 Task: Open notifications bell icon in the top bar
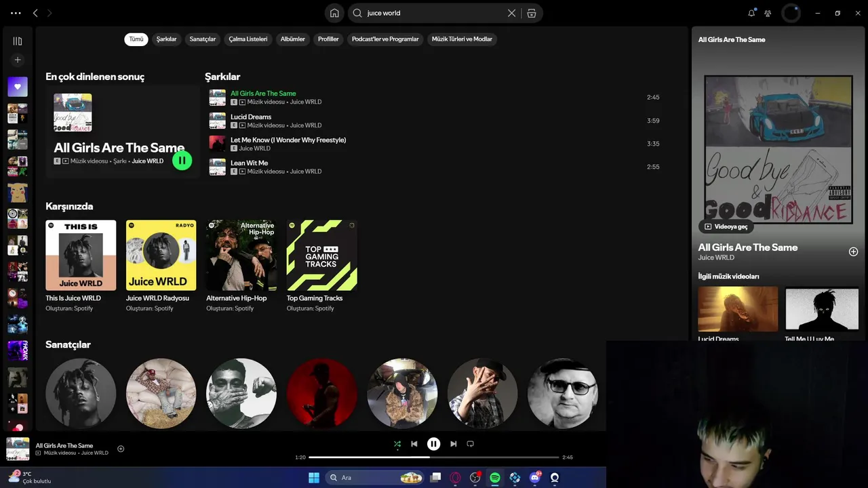pyautogui.click(x=751, y=13)
